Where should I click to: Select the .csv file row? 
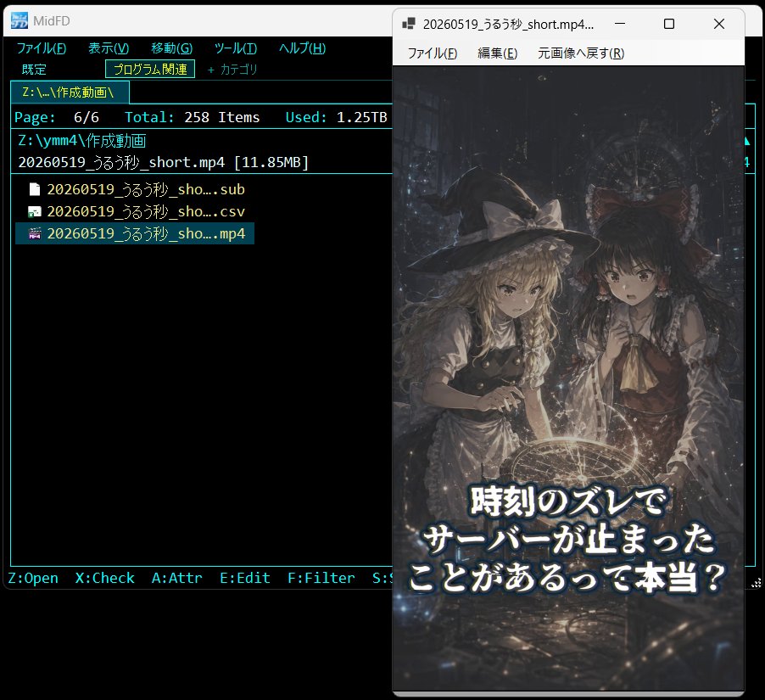(x=135, y=211)
